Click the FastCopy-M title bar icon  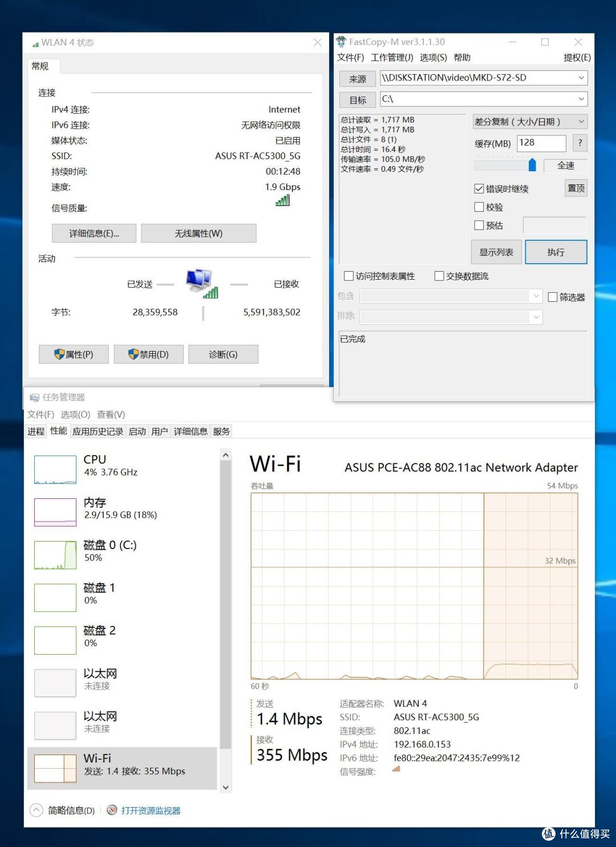tap(341, 42)
